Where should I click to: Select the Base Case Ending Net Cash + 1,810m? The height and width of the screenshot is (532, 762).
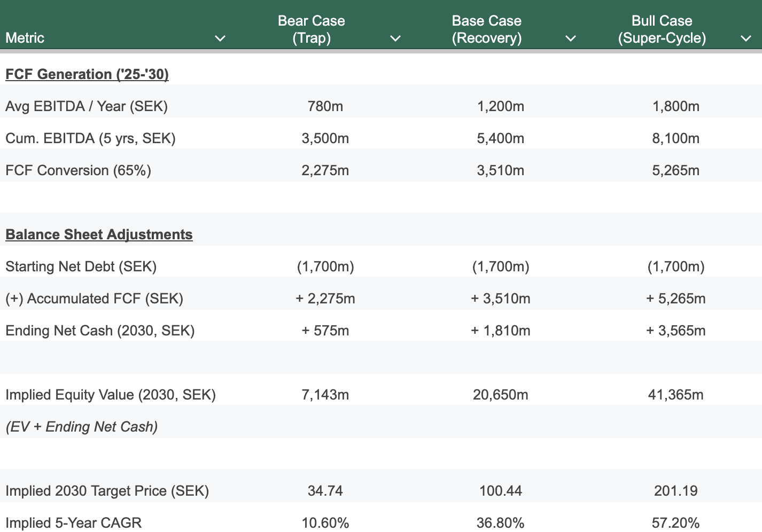pos(501,331)
